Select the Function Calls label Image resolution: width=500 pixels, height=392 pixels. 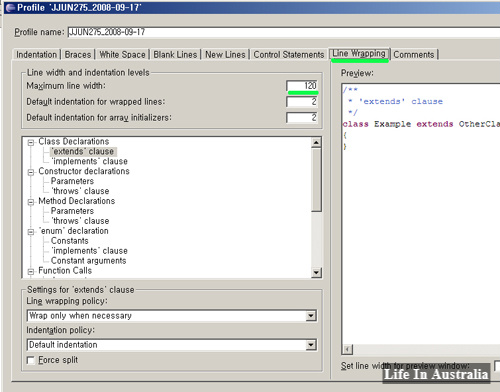65,271
